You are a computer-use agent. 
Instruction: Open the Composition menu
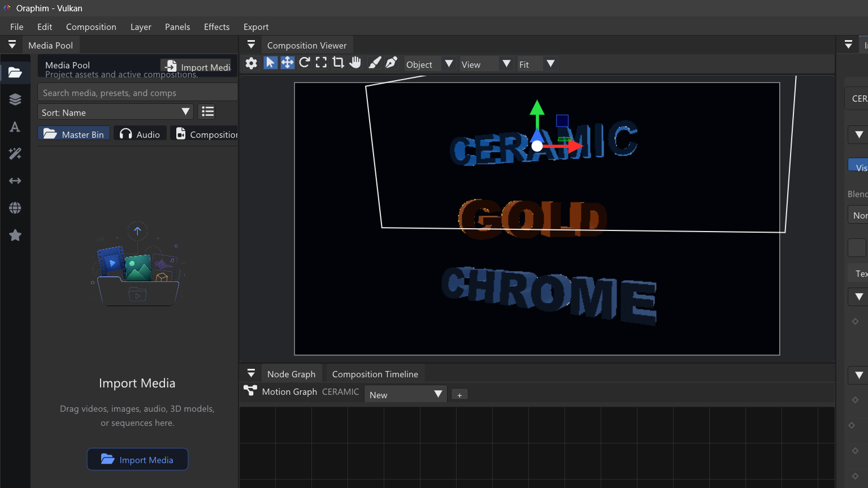point(91,27)
